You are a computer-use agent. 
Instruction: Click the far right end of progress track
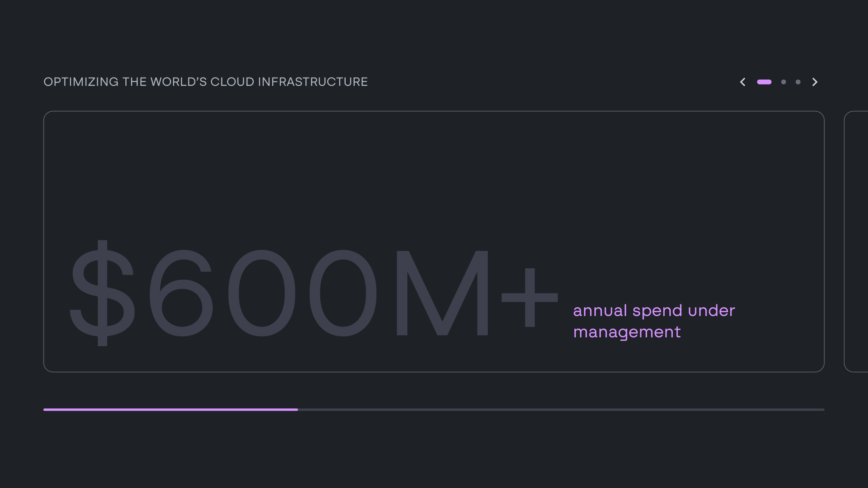point(822,410)
